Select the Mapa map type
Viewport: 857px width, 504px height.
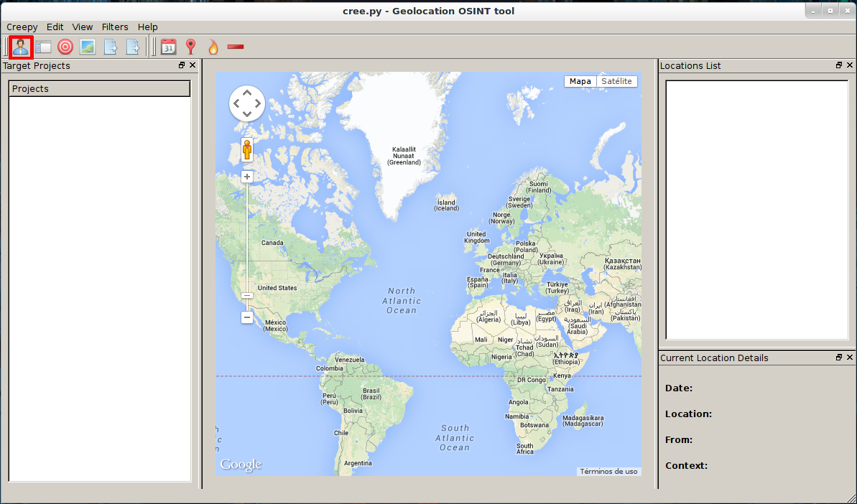[x=580, y=81]
